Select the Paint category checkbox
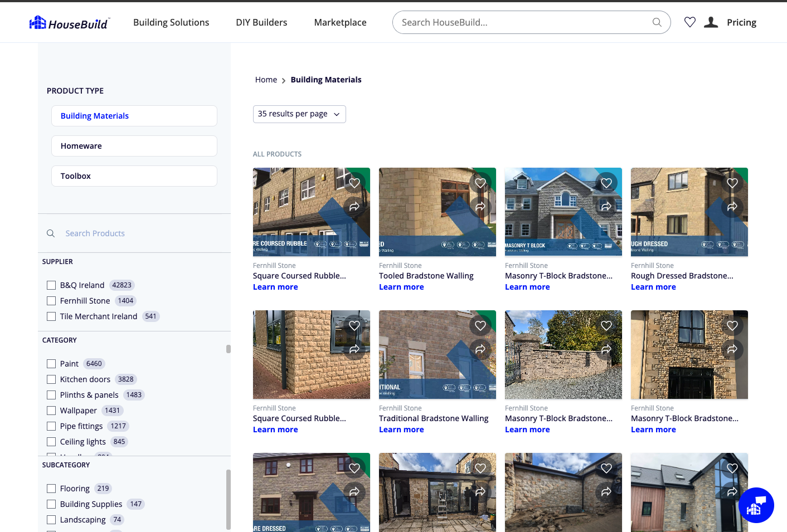Image resolution: width=787 pixels, height=532 pixels. pos(51,364)
